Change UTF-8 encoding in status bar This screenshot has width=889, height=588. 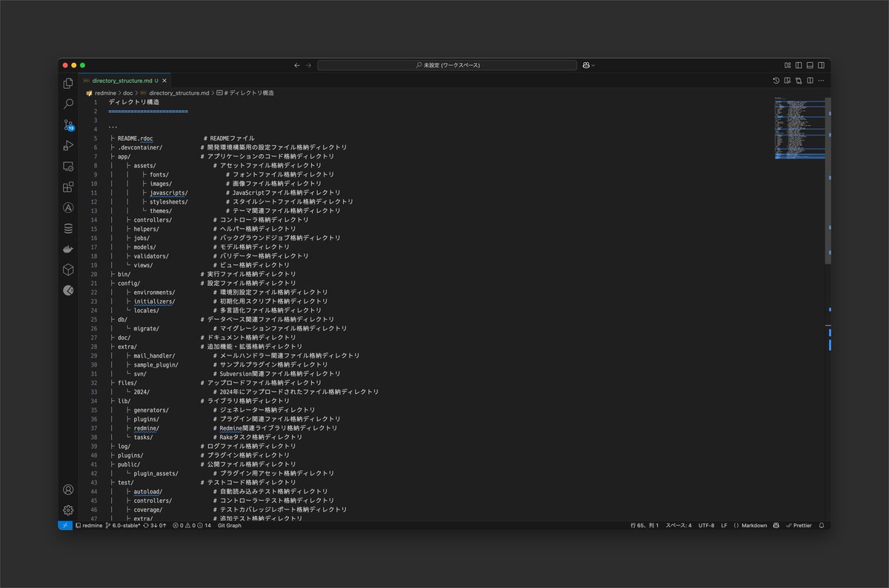click(x=706, y=525)
